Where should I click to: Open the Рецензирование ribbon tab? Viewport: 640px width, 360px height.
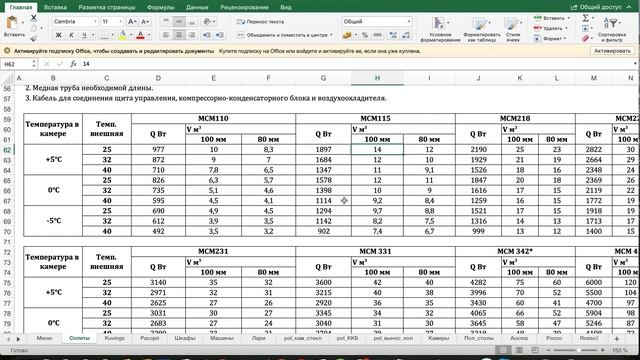(x=244, y=7)
